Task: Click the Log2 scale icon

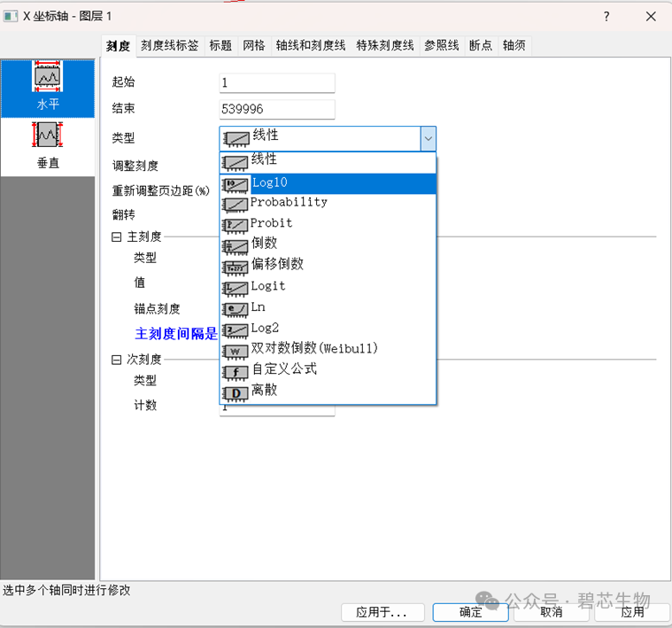Action: pos(236,330)
